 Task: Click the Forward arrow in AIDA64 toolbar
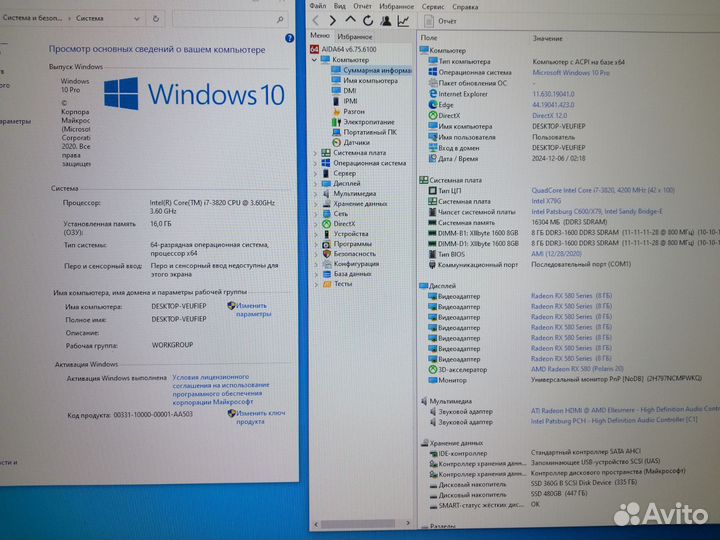(333, 20)
